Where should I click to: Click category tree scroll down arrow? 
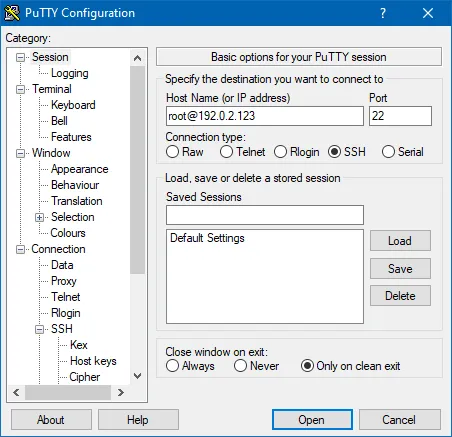click(x=137, y=376)
